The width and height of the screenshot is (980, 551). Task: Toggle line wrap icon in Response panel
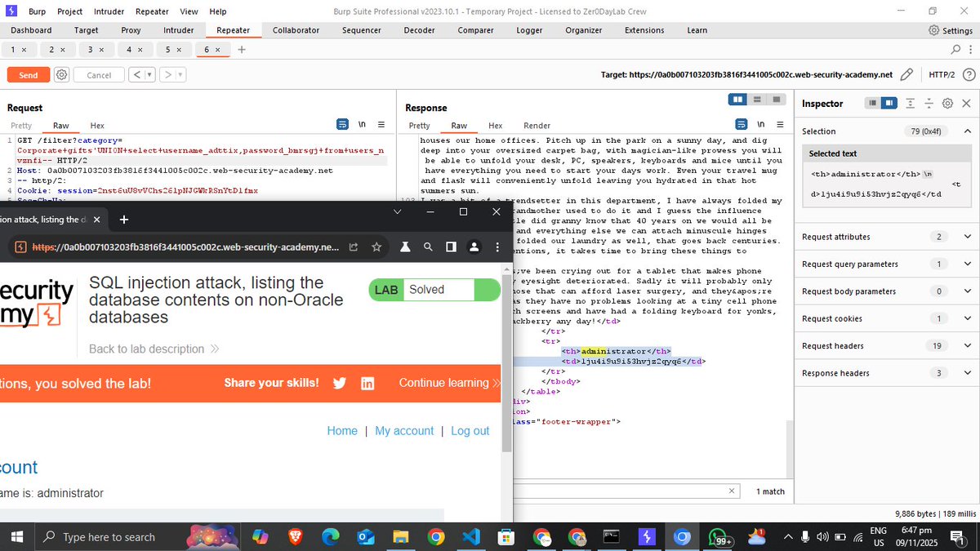742,125
